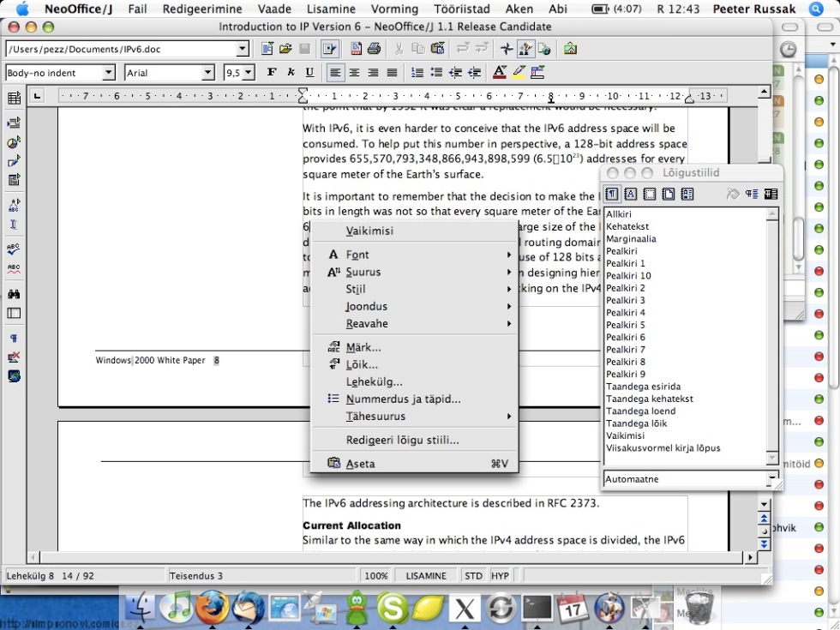Viewport: 840px width, 630px height.
Task: Click the 100% zoom field in status bar
Action: [x=376, y=576]
